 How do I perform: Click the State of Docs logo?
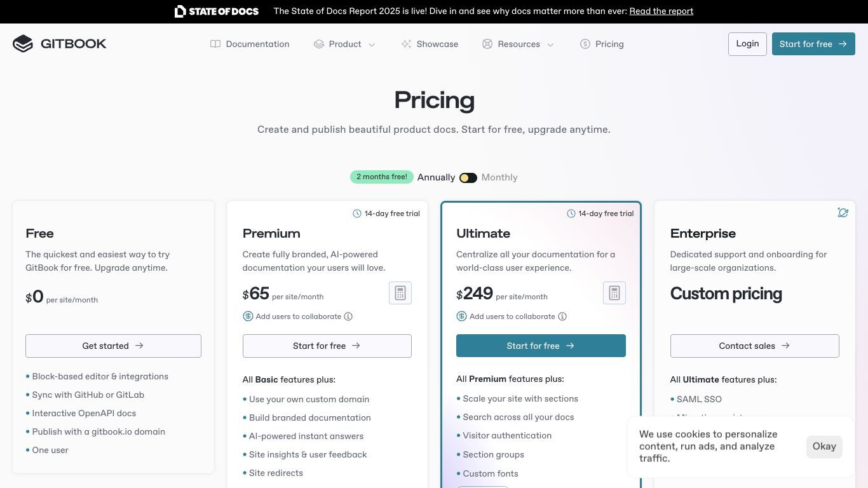217,11
